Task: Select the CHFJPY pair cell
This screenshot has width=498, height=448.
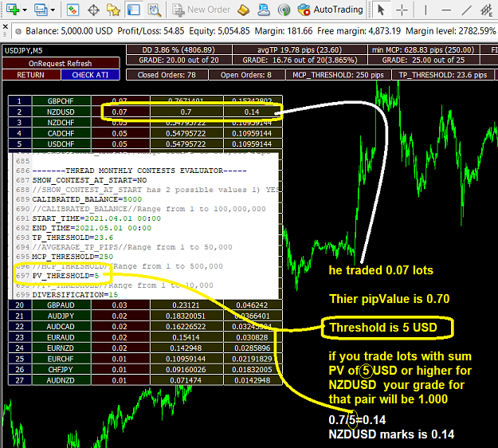Action: coord(61,370)
